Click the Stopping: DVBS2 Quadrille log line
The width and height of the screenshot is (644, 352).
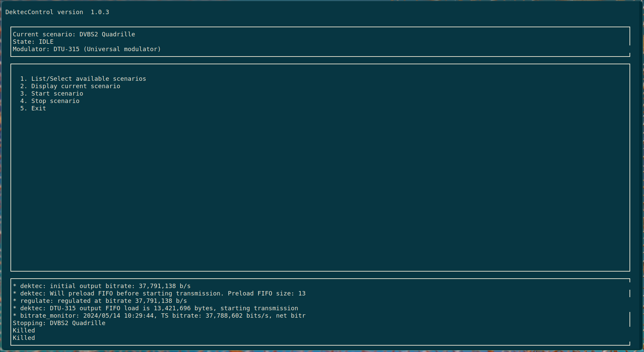59,323
